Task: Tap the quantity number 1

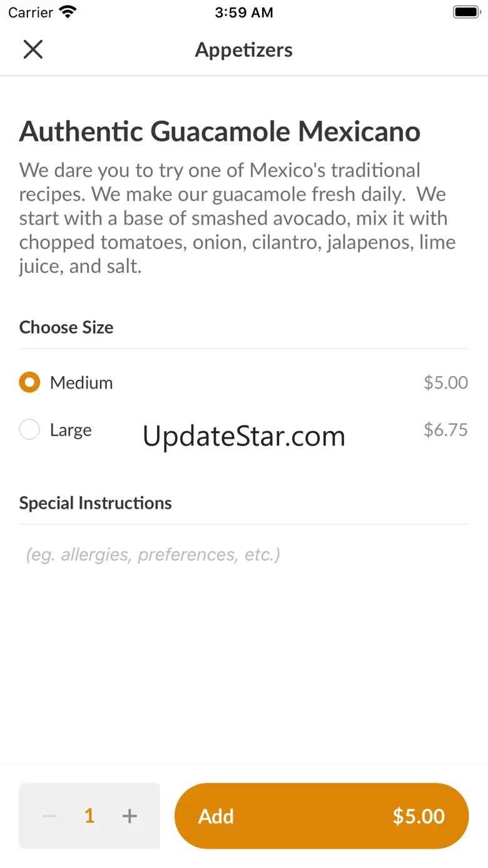Action: (x=89, y=816)
